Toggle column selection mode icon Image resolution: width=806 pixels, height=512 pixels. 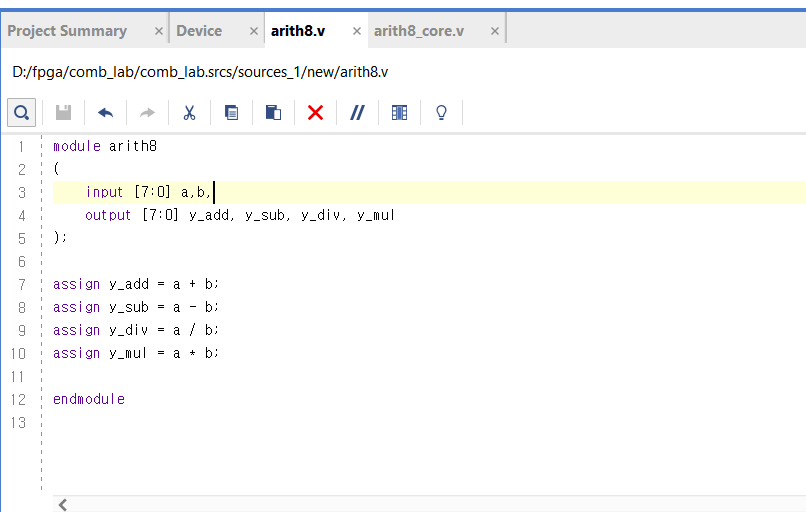pyautogui.click(x=399, y=113)
